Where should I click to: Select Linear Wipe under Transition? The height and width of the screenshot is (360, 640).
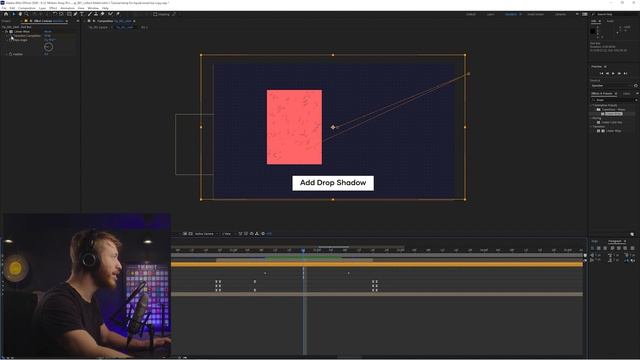[613, 131]
